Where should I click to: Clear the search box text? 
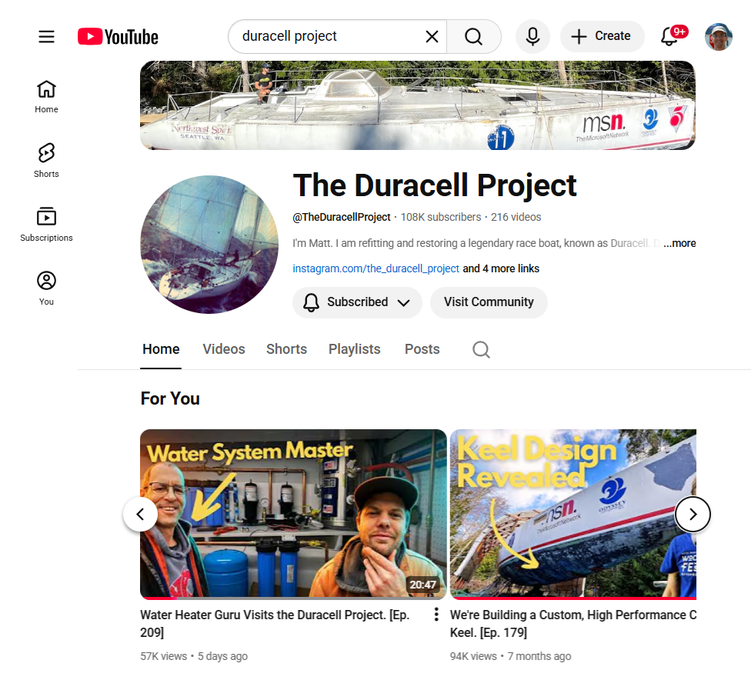click(432, 36)
